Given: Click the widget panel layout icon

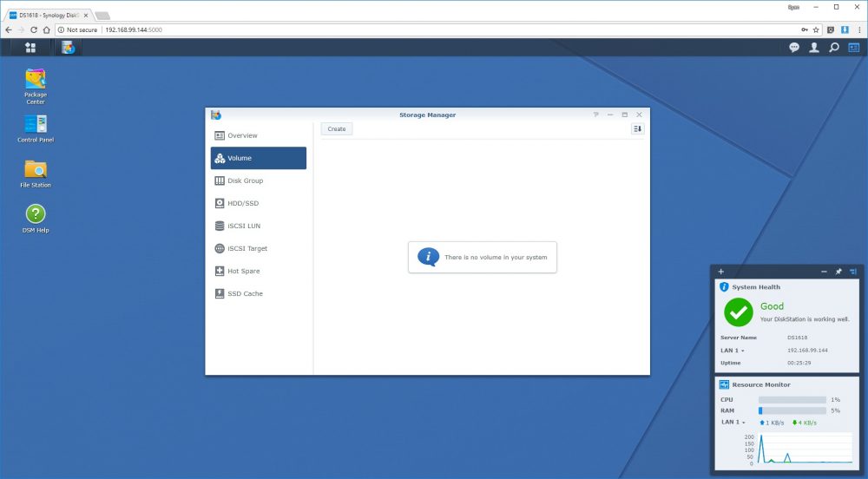Looking at the screenshot, I should (x=852, y=272).
